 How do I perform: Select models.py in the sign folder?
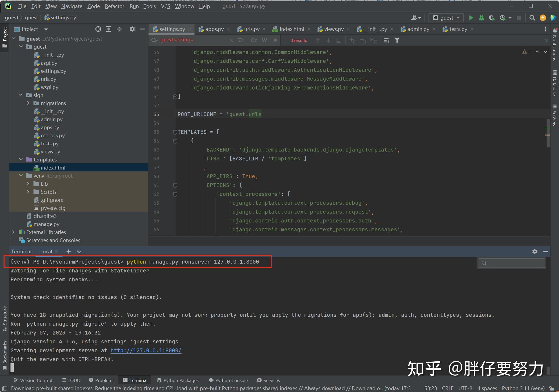[53, 135]
